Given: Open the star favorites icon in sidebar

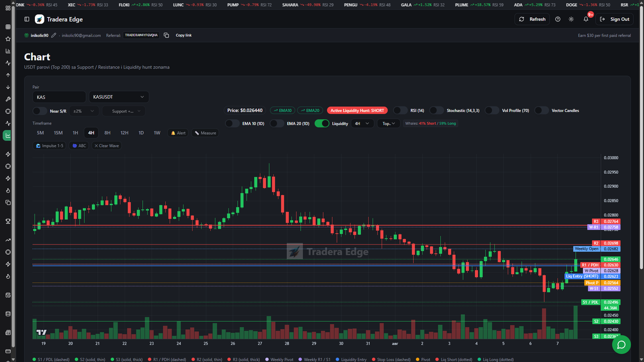Looking at the screenshot, I should [x=8, y=39].
